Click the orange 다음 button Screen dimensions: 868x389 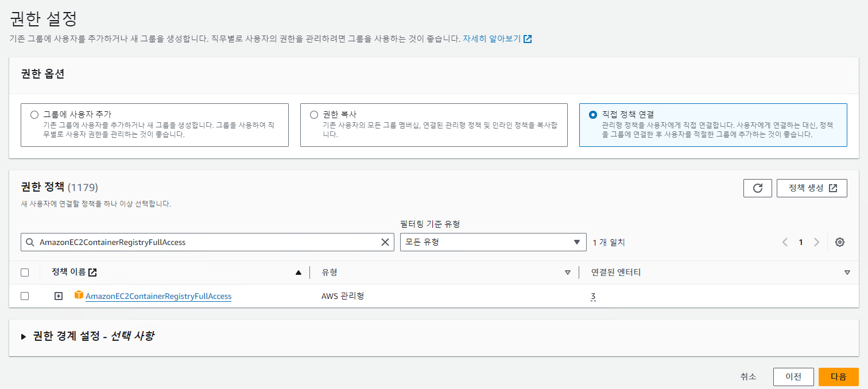(839, 377)
